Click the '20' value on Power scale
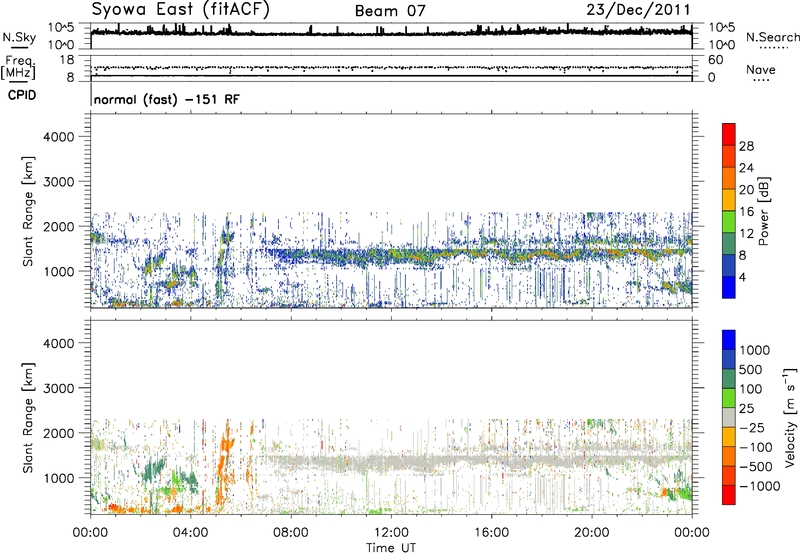 (746, 190)
